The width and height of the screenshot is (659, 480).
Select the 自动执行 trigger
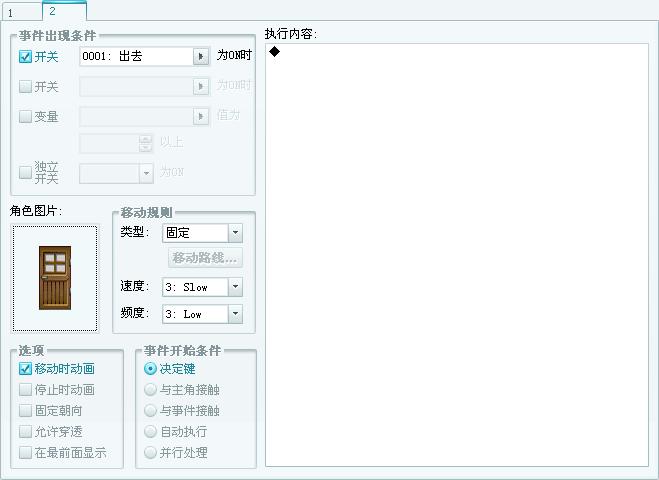tap(150, 432)
